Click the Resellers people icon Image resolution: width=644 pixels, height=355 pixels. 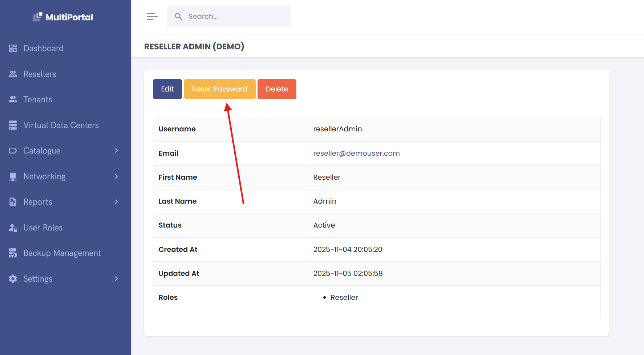click(x=13, y=74)
